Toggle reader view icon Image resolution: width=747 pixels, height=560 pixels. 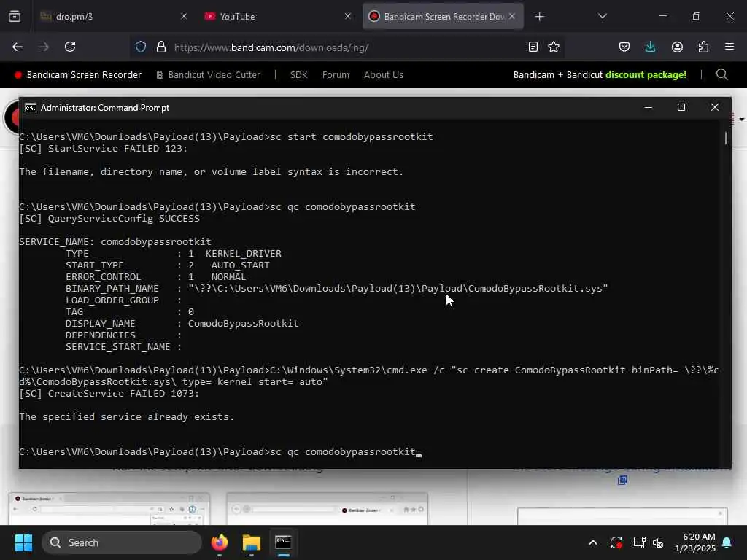click(533, 47)
